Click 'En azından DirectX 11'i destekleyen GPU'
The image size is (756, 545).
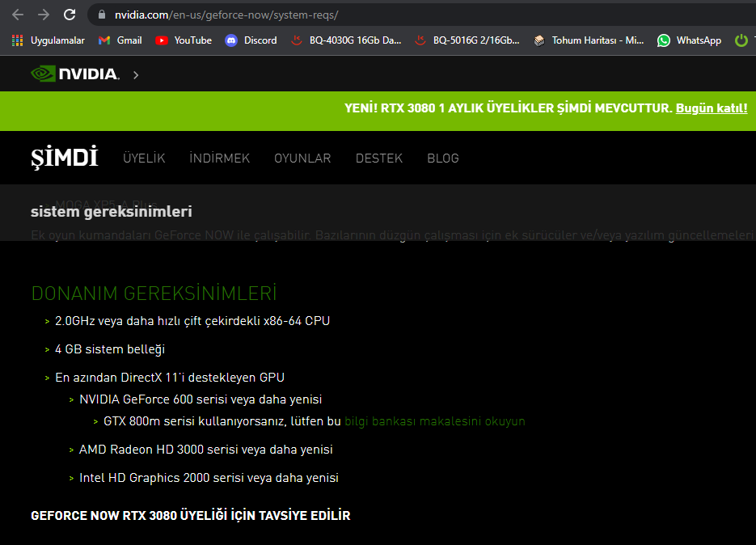point(170,377)
